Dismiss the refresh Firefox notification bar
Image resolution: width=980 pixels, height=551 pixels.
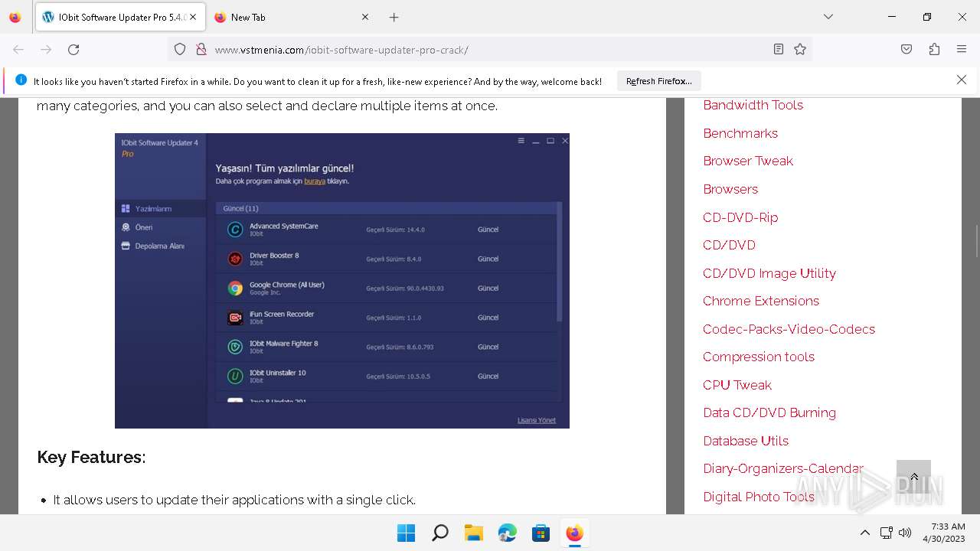click(962, 80)
